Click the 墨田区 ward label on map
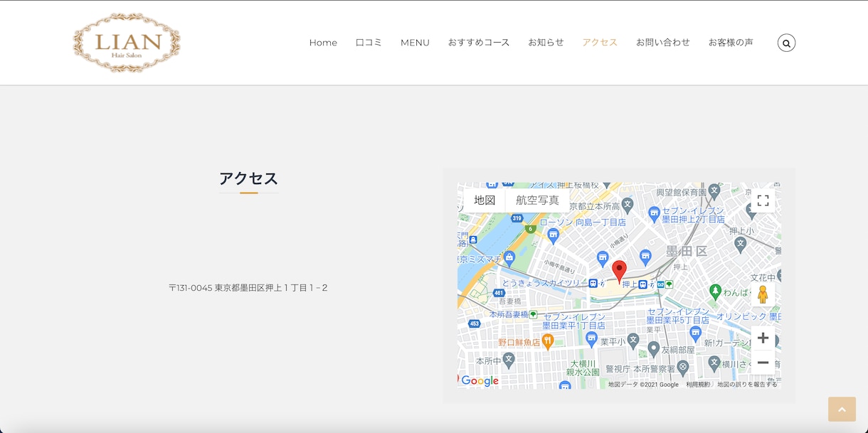The width and height of the screenshot is (868, 433). click(x=687, y=252)
